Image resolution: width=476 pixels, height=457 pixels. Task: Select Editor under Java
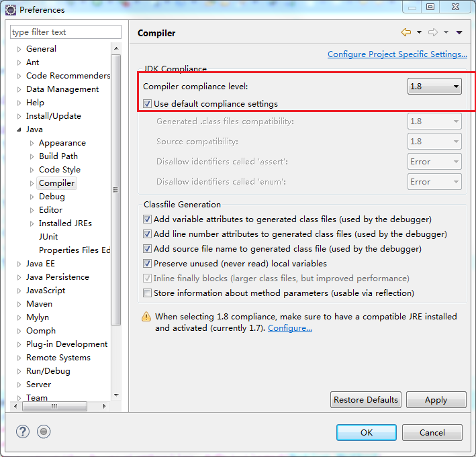tap(50, 209)
